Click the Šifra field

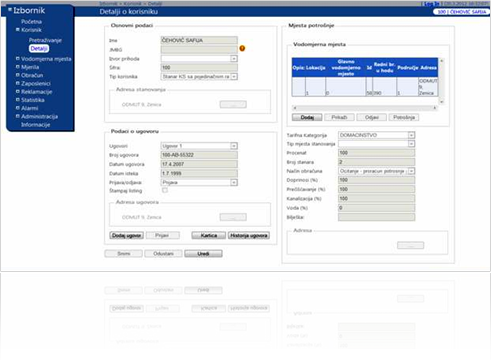coord(199,68)
